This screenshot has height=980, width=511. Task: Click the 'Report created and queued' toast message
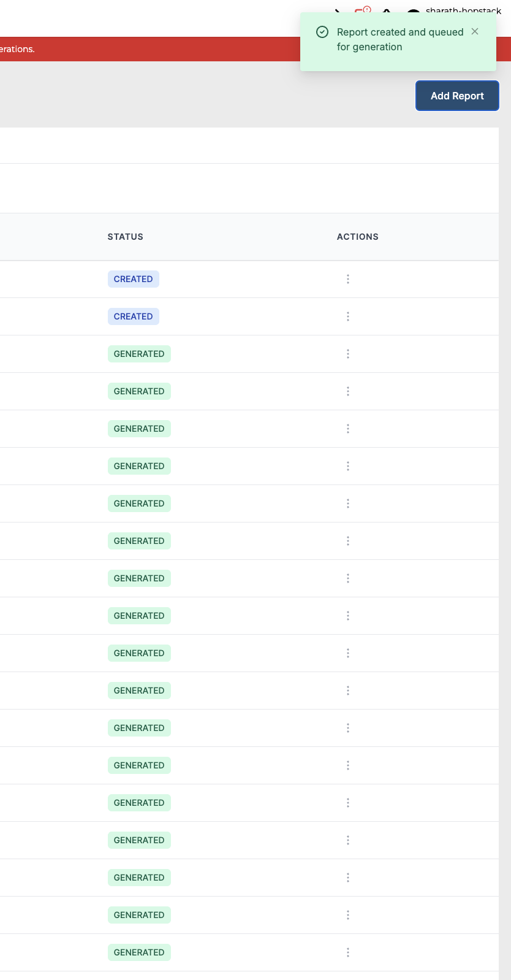[x=399, y=40]
